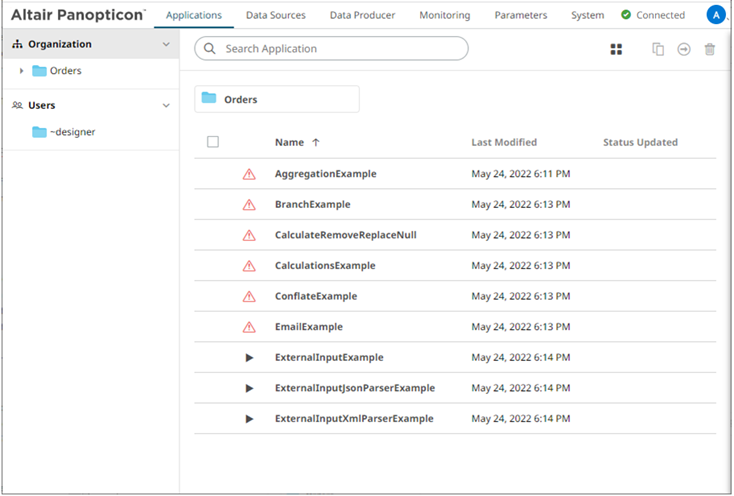Image resolution: width=734 pixels, height=496 pixels.
Task: Collapse the Organization section
Action: [166, 45]
